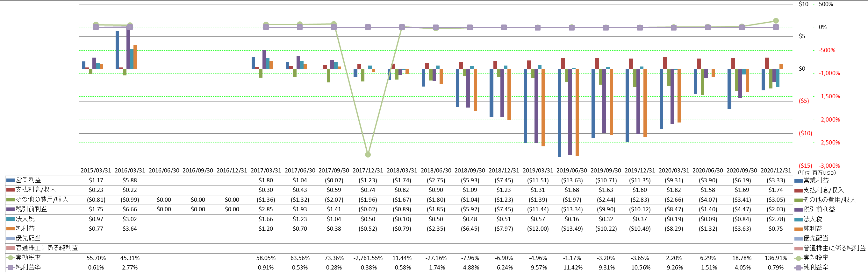868x273 pixels.
Task: Click the $0.75 純利益 cell for 2020/12/31
Action: tap(776, 229)
